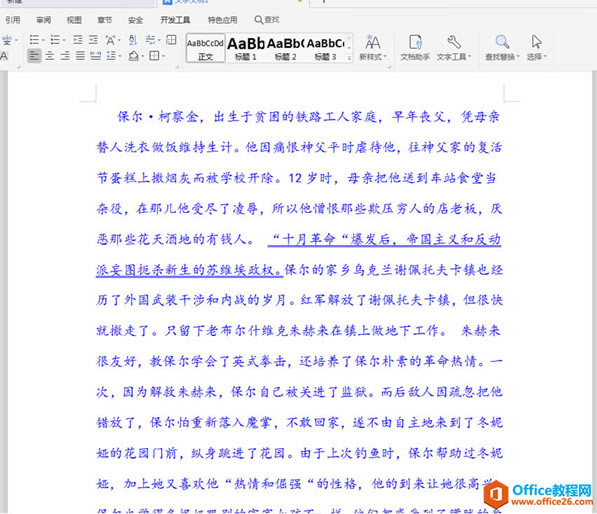Apply the 标题 1 heading style
This screenshot has height=514, width=597.
[x=246, y=48]
